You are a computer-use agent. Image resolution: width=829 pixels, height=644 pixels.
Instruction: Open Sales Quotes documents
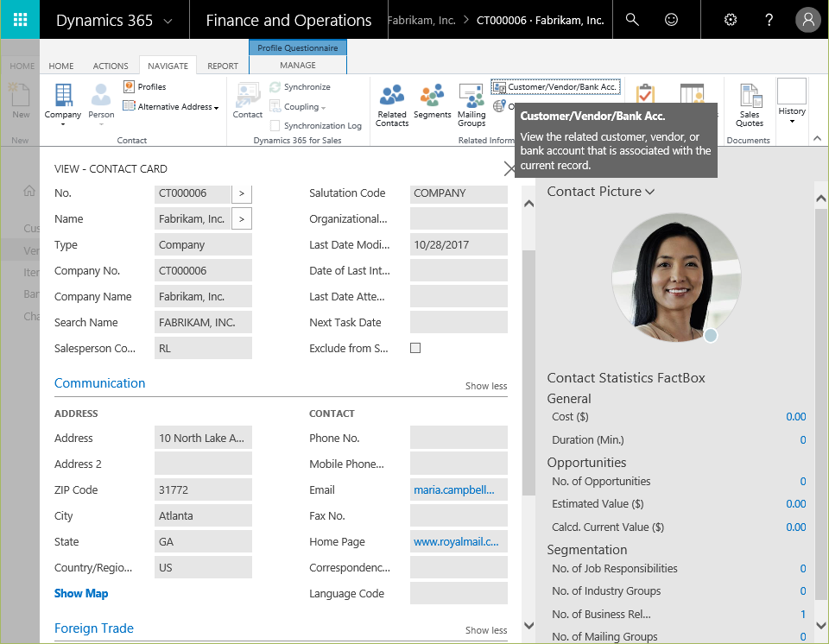(x=750, y=105)
